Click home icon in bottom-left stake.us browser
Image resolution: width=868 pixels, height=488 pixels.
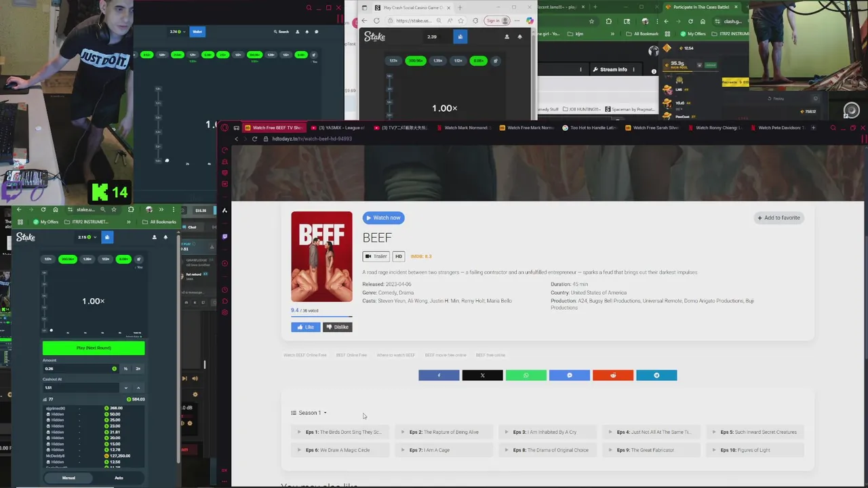tap(56, 209)
